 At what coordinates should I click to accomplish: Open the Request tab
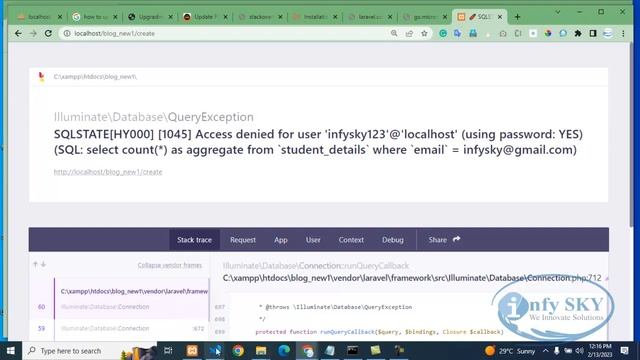point(243,240)
